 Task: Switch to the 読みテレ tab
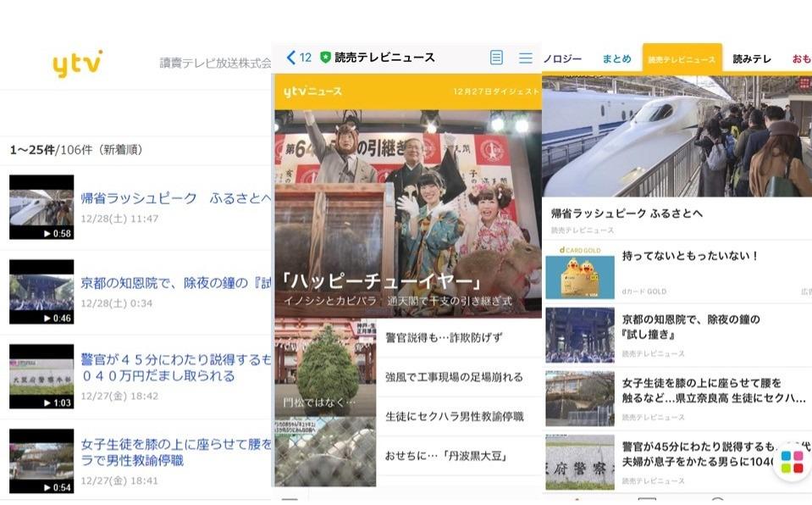[x=752, y=59]
